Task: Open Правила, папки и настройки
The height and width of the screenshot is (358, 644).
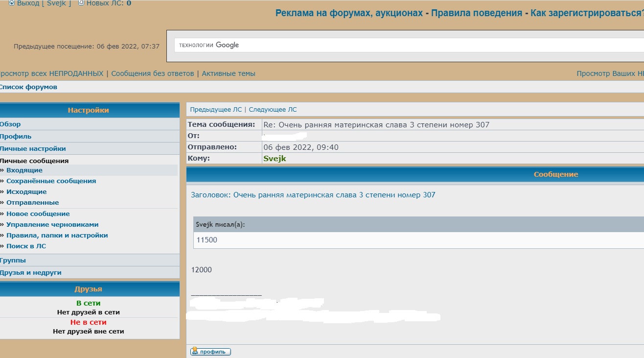Action: [57, 236]
